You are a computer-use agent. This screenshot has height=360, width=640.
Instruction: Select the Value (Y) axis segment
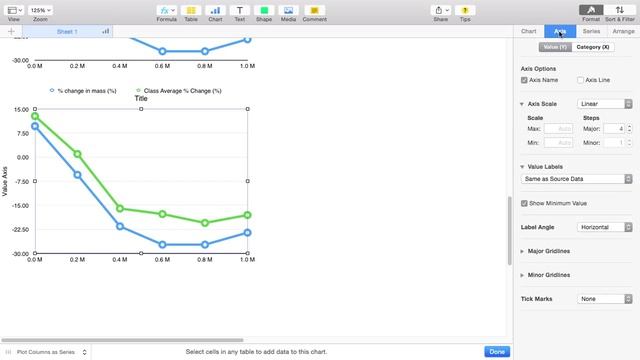pos(555,47)
